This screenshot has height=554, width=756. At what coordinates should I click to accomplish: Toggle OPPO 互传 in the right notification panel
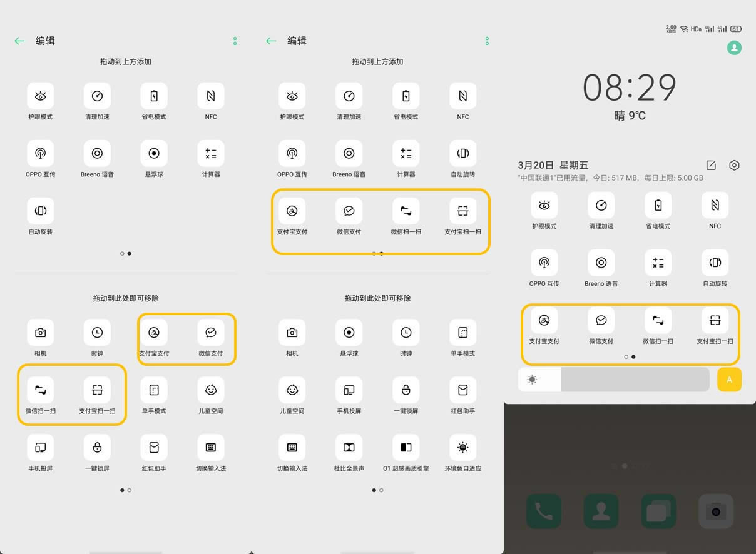(x=544, y=263)
